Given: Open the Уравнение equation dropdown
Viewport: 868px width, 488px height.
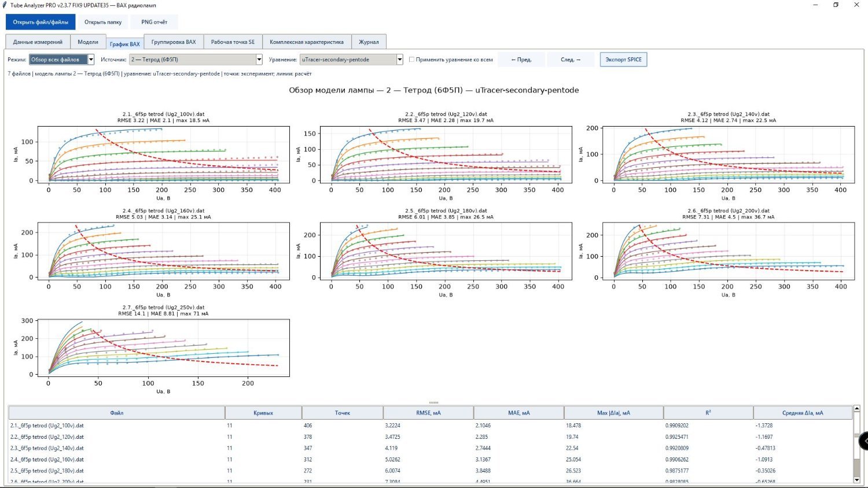Looking at the screenshot, I should (x=351, y=60).
